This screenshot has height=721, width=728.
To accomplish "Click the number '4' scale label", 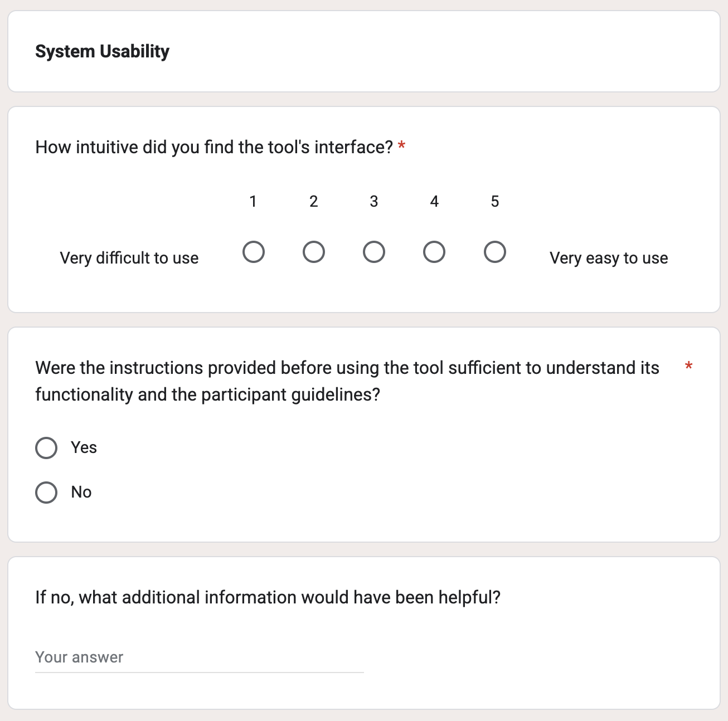I will (x=434, y=202).
